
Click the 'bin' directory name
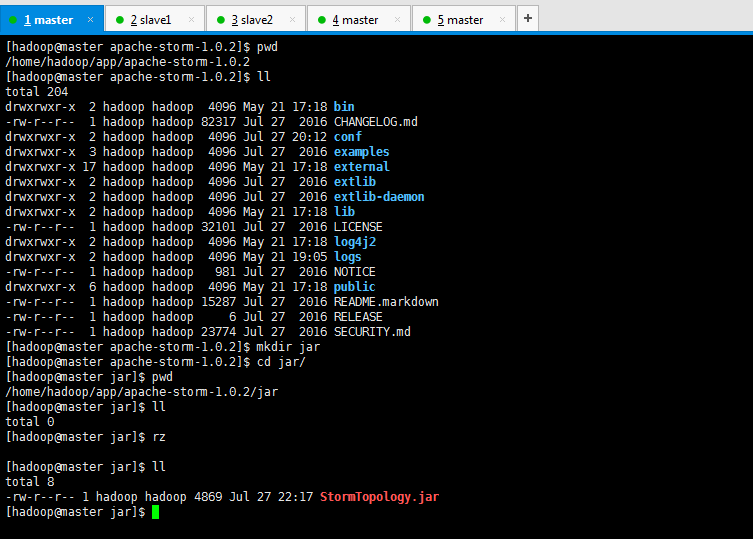(x=344, y=107)
